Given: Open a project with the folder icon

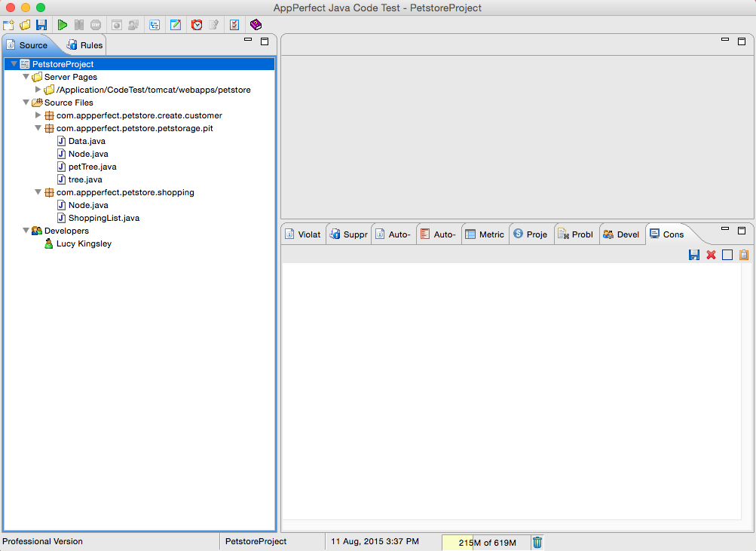Looking at the screenshot, I should [25, 25].
